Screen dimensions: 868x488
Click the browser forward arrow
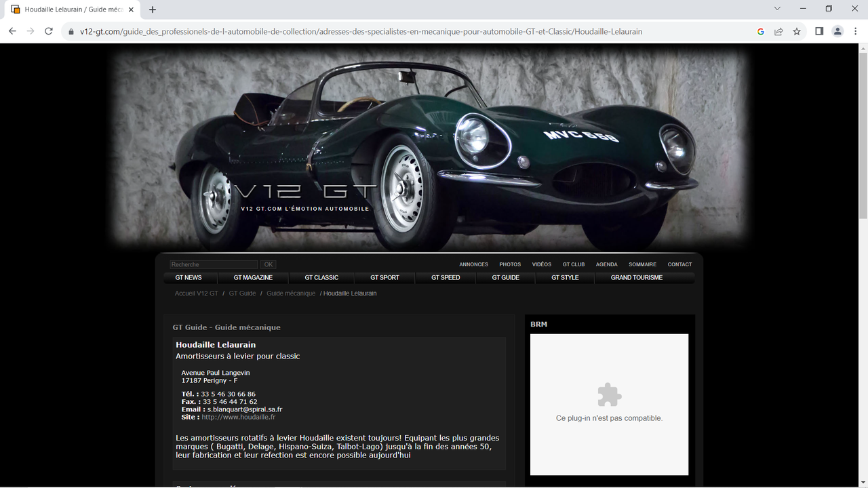point(31,31)
